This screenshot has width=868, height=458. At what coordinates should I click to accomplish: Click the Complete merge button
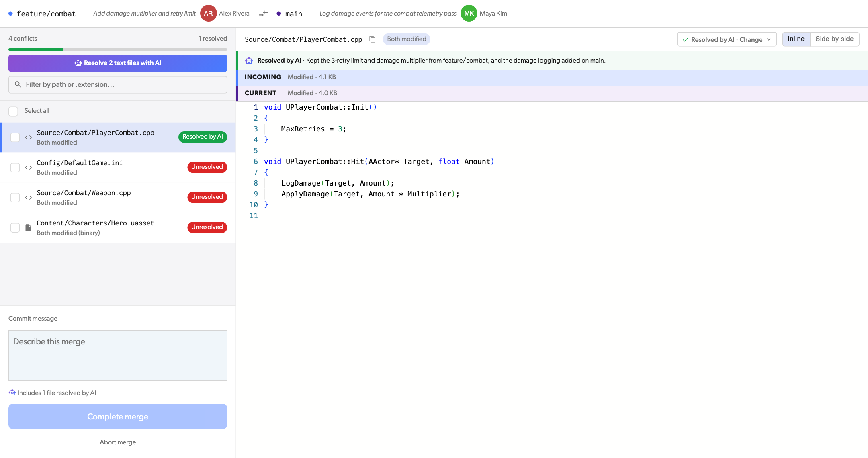(118, 417)
